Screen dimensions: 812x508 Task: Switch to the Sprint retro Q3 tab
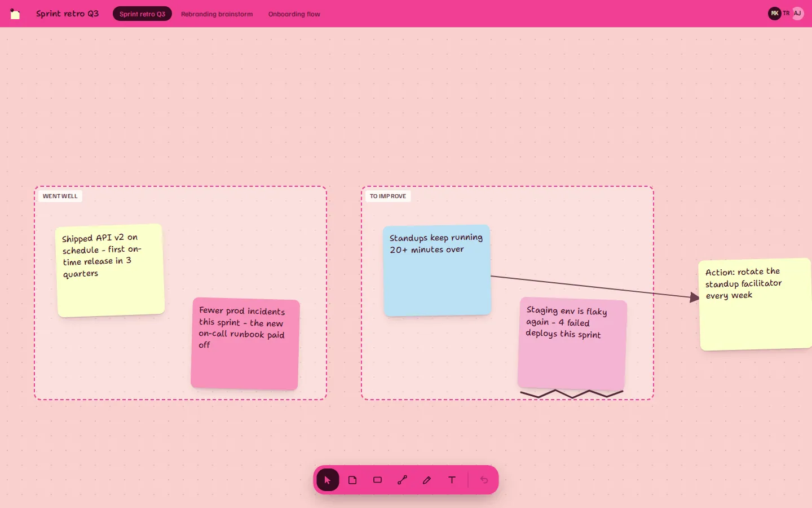142,14
